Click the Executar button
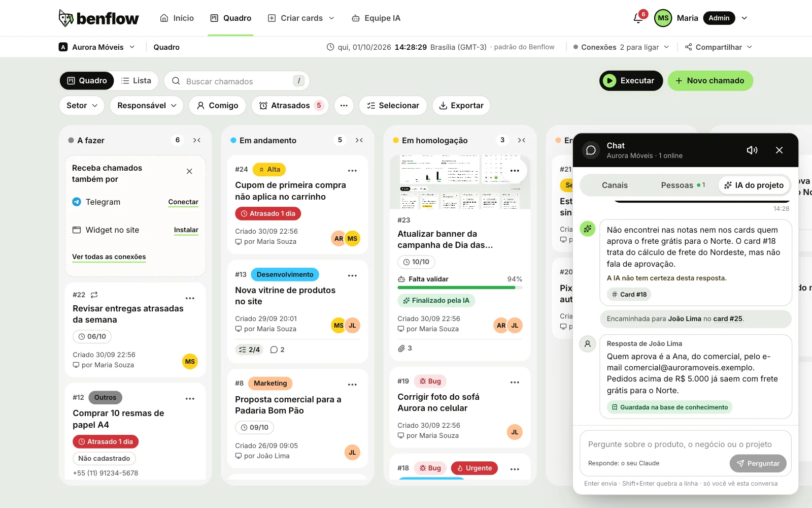 (631, 81)
